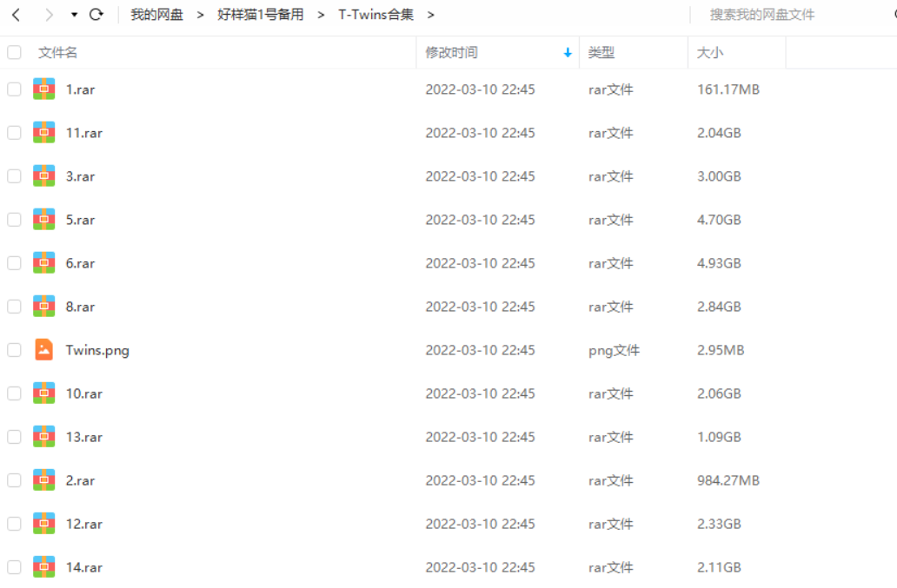Sort files by 类型 column header
897x588 pixels.
(x=601, y=53)
